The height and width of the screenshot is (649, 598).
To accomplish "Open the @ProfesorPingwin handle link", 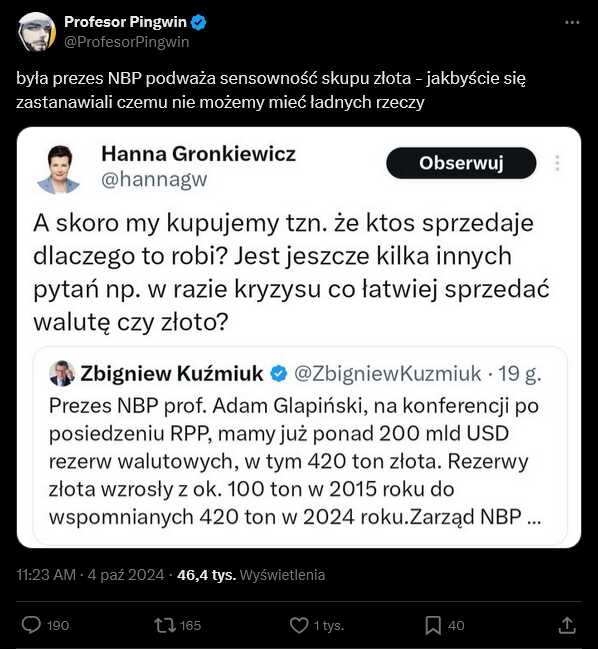I will [127, 42].
